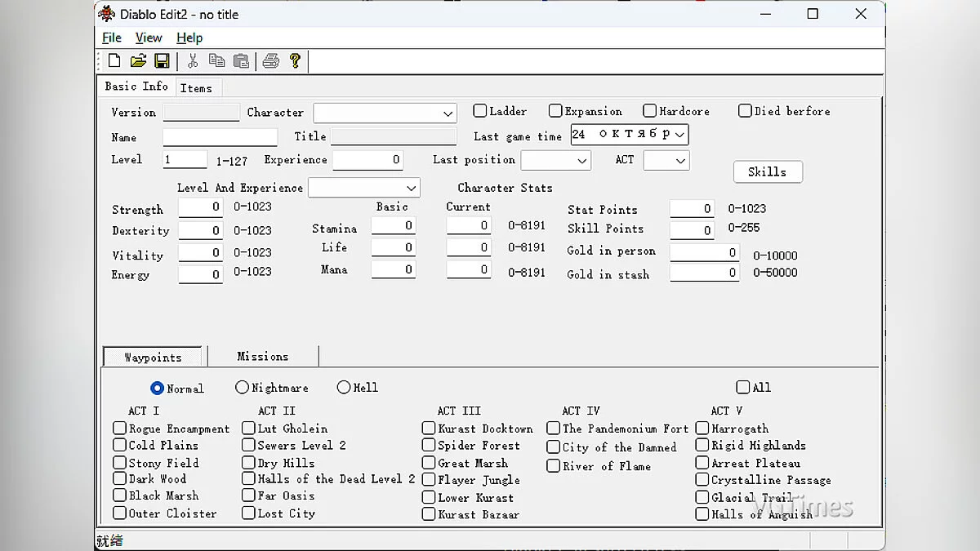Click the Stat Points field
The width and height of the screenshot is (980, 551).
pyautogui.click(x=693, y=209)
